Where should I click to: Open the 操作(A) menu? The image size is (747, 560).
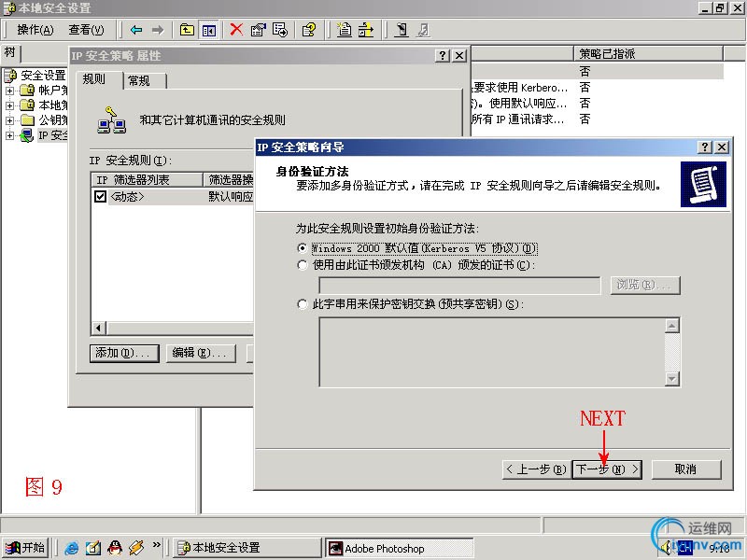click(35, 30)
